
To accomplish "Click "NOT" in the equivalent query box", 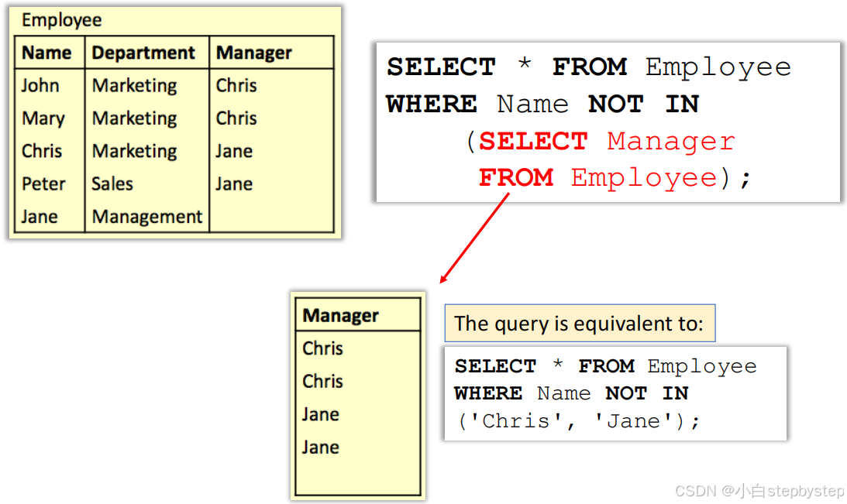I will click(x=626, y=393).
